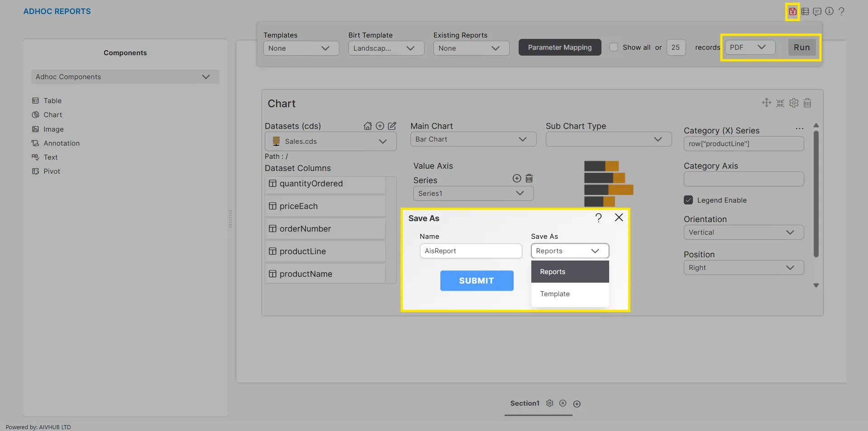
Task: Delete the series using the trash icon
Action: coord(529,179)
